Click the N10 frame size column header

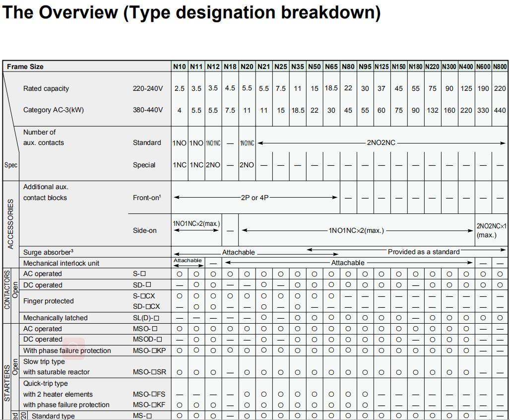pos(180,67)
